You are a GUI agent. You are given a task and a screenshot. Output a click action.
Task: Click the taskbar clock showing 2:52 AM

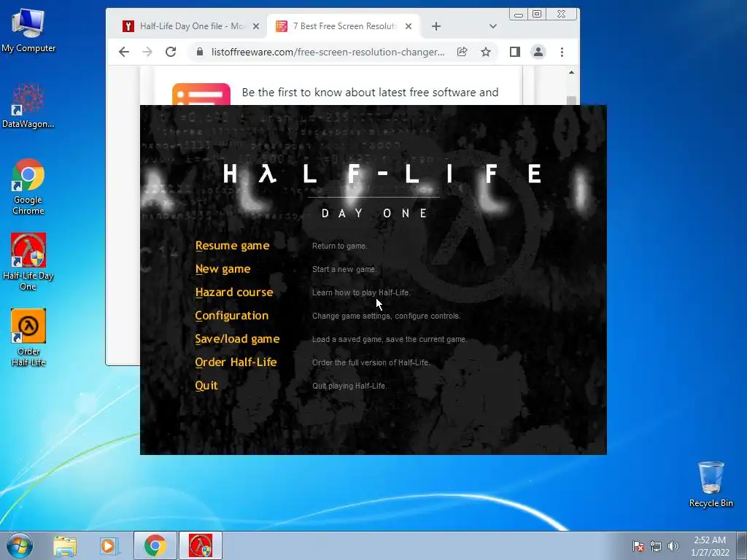(x=710, y=546)
